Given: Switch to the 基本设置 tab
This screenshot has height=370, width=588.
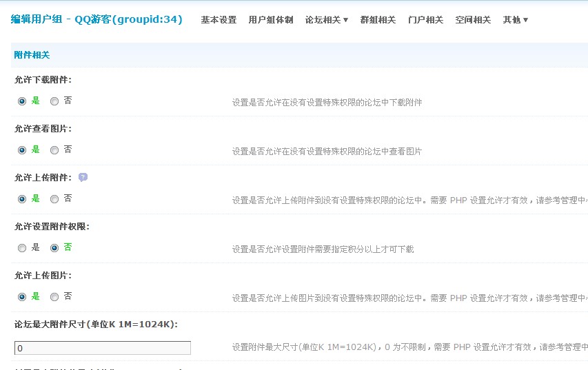Looking at the screenshot, I should click(x=219, y=20).
